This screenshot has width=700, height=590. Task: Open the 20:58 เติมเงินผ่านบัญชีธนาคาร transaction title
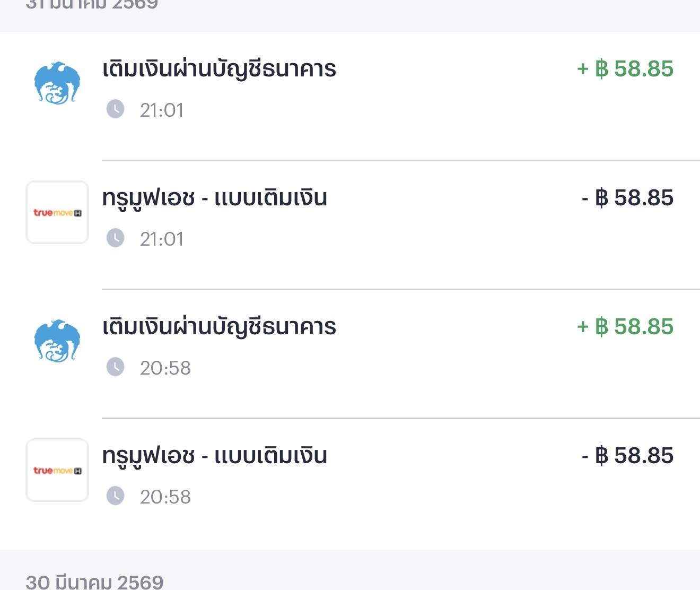pyautogui.click(x=219, y=327)
